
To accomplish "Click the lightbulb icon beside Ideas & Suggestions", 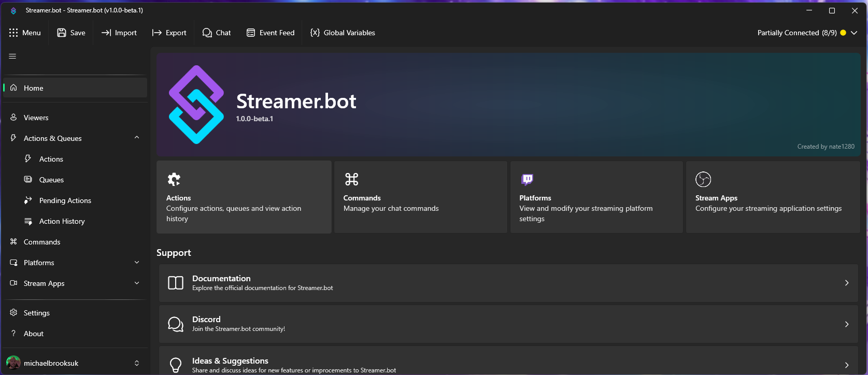I will click(x=176, y=365).
